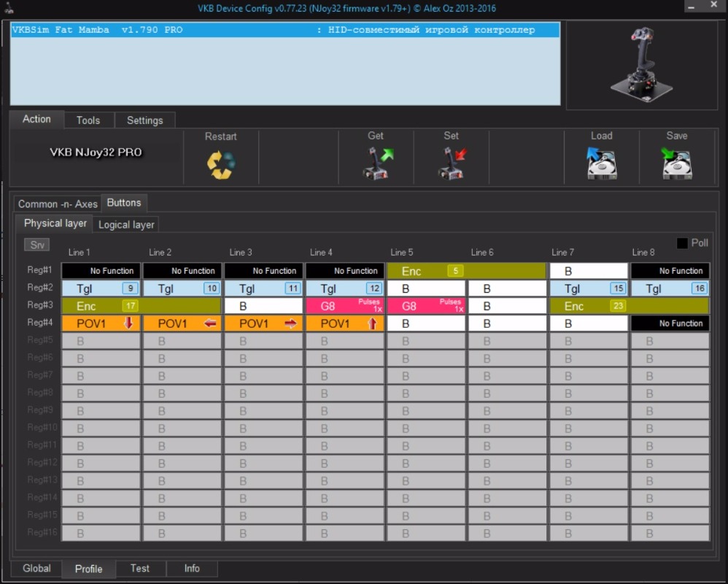Image resolution: width=728 pixels, height=584 pixels.
Task: Open the Info bottom tab
Action: [x=192, y=569]
